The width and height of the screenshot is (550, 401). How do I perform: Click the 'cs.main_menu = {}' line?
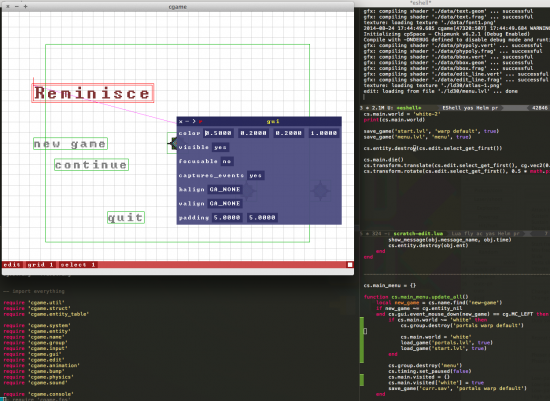point(390,285)
